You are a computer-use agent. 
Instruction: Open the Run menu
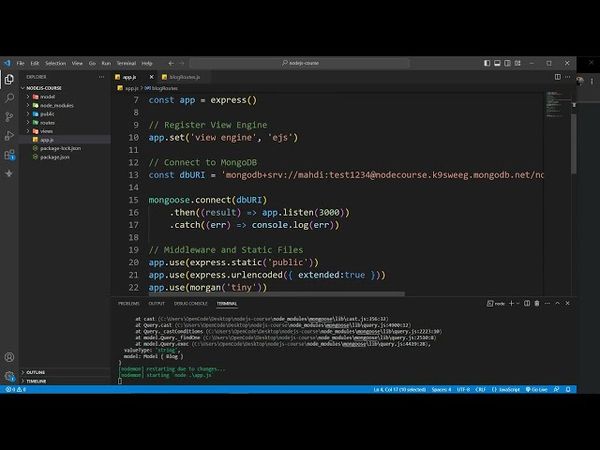coord(106,63)
